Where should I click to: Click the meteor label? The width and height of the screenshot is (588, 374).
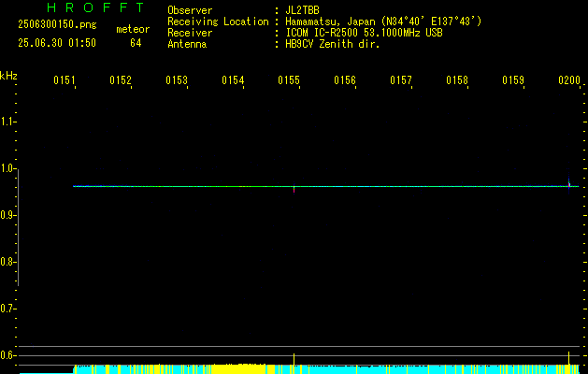133,29
